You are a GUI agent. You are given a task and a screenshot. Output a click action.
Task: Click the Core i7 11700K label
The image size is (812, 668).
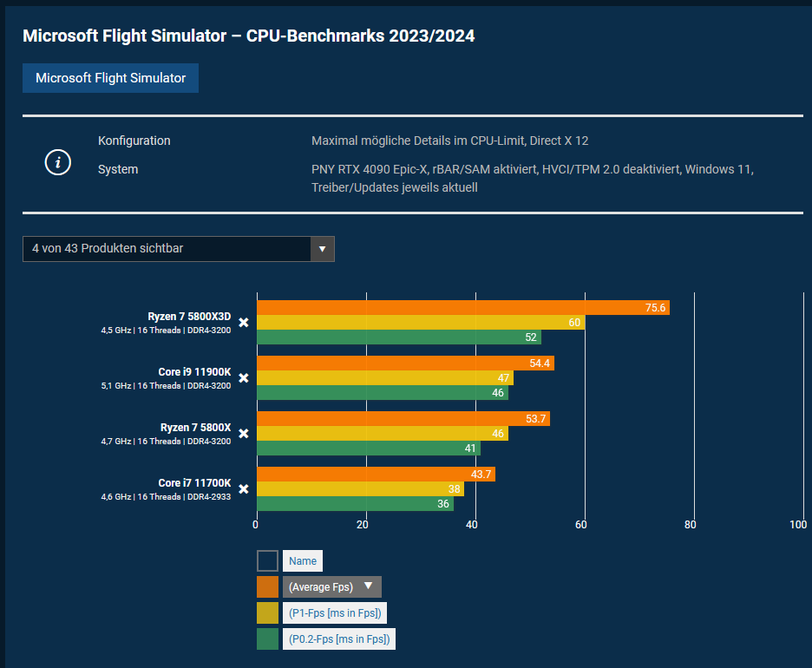click(x=194, y=482)
